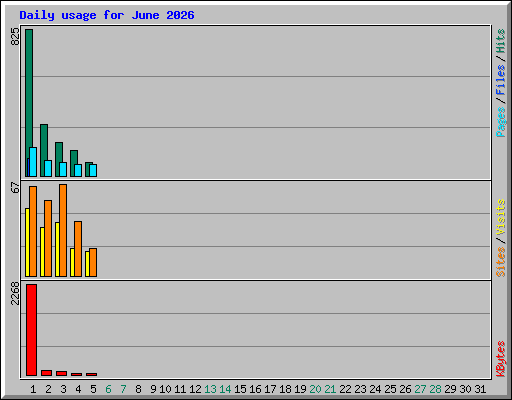Click day 17 on the date axis
The height and width of the screenshot is (400, 512).
click(270, 389)
